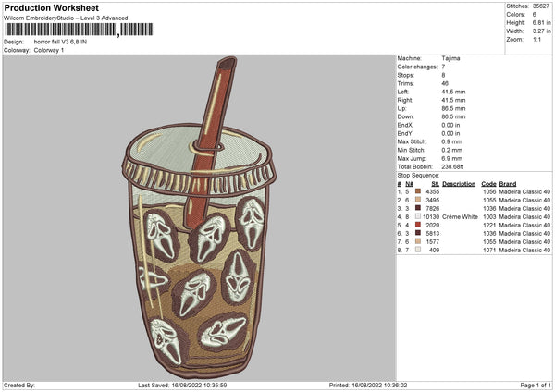Viewport: 555px width, 392px height.
Task: Click the 'Code' column header
Action: click(x=488, y=184)
